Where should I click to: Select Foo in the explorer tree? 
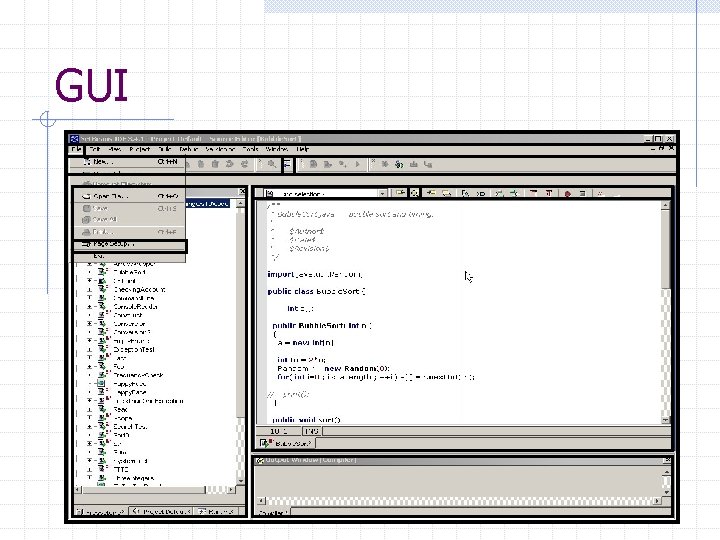[118, 367]
